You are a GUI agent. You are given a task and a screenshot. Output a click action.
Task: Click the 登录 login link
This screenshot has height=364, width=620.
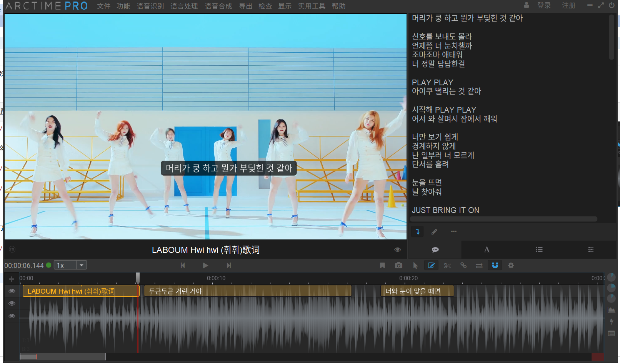(544, 5)
